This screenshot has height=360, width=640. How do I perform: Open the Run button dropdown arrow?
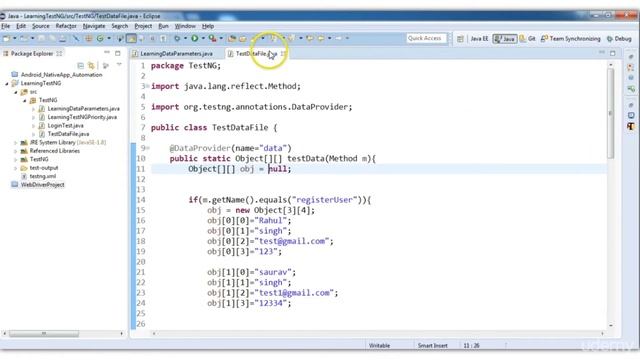point(203,38)
